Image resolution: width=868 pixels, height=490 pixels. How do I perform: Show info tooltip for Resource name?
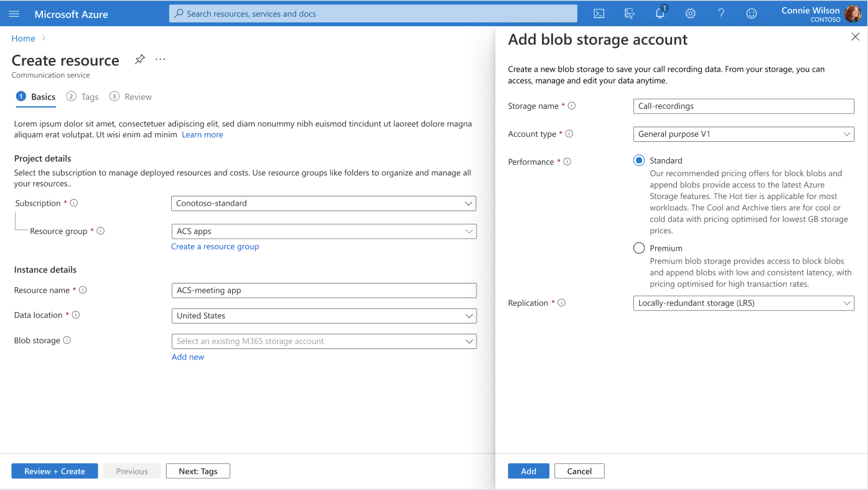click(83, 290)
